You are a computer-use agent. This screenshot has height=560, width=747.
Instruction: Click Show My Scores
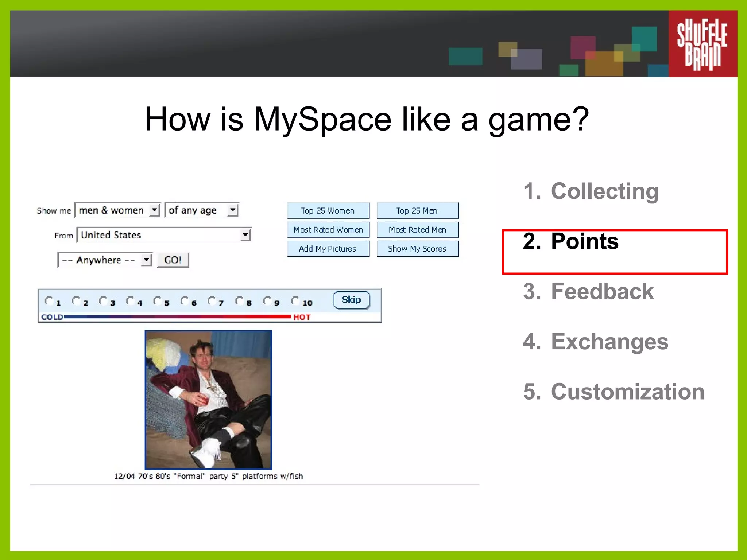pyautogui.click(x=418, y=249)
